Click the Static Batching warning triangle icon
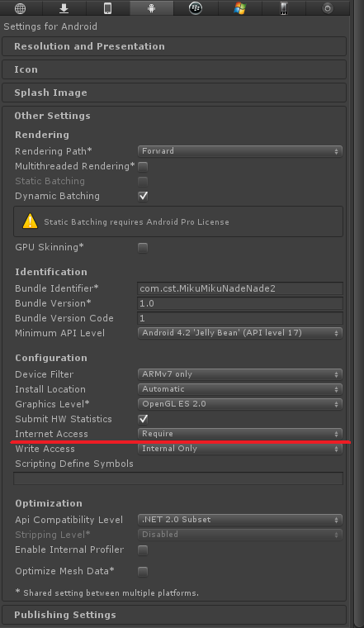This screenshot has height=628, width=364. coord(30,221)
